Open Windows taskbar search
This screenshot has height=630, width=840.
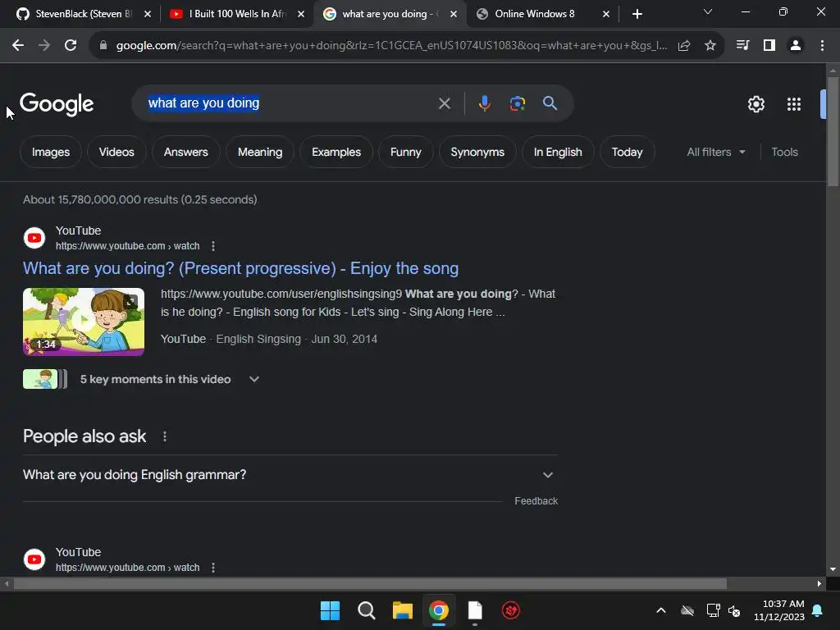click(367, 610)
